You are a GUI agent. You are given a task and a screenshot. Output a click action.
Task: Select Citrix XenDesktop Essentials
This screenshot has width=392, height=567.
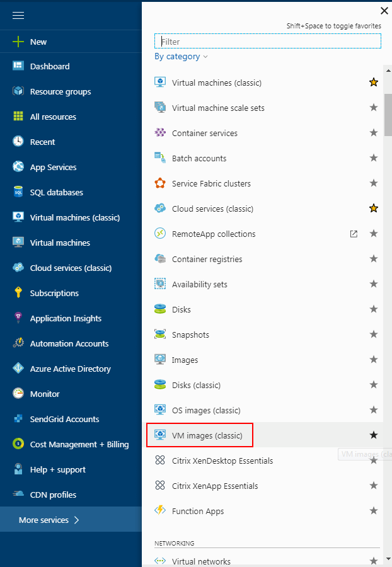click(222, 461)
